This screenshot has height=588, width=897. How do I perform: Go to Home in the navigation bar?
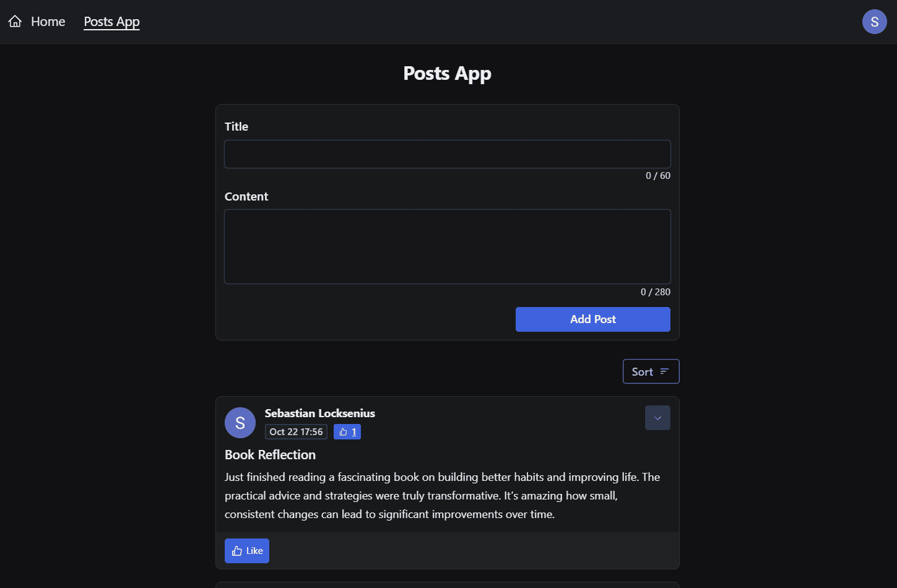(x=48, y=20)
